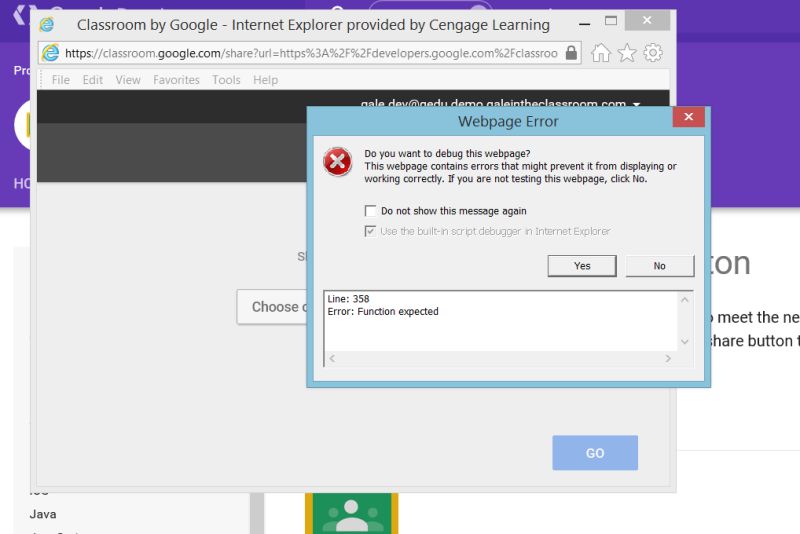Toggle 'Use the built-in script debugger' checkbox
The image size is (800, 534).
tap(370, 231)
